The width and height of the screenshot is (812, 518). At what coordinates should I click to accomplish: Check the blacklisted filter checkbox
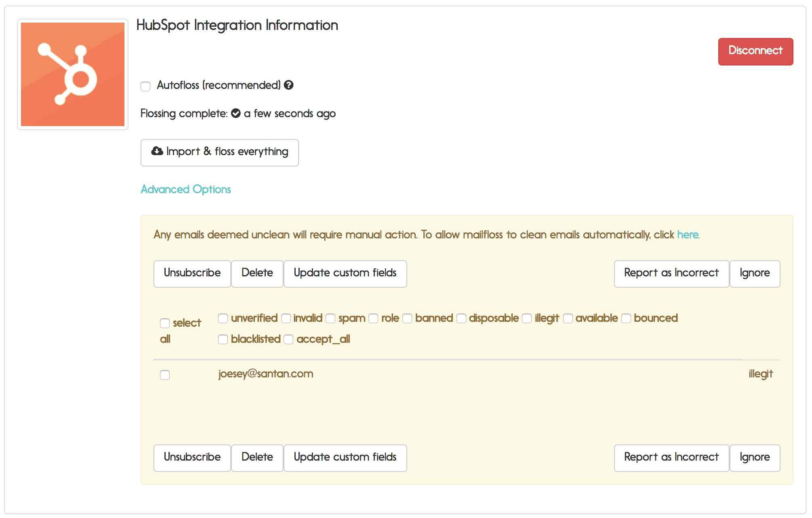223,339
